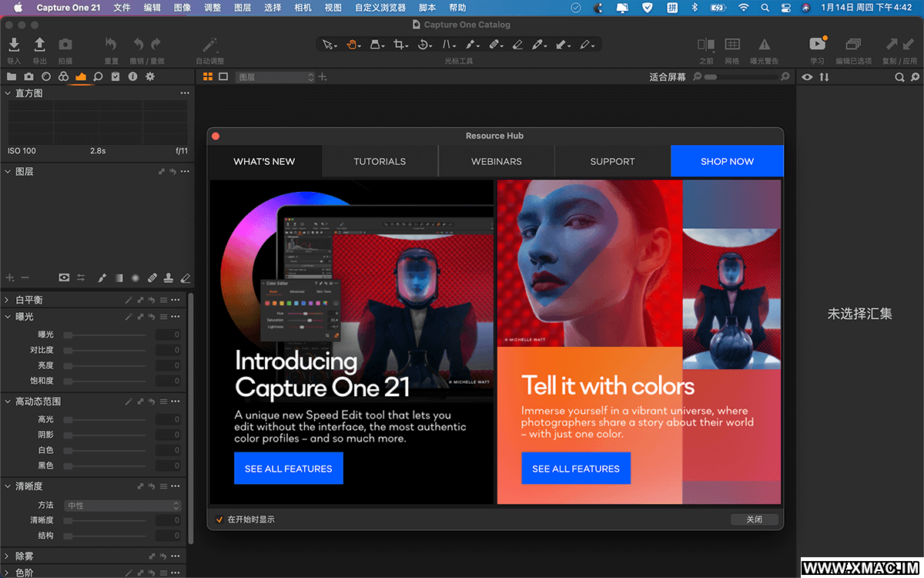Image resolution: width=924 pixels, height=578 pixels.
Task: Open the 图层 dropdown above viewer
Action: coord(276,77)
